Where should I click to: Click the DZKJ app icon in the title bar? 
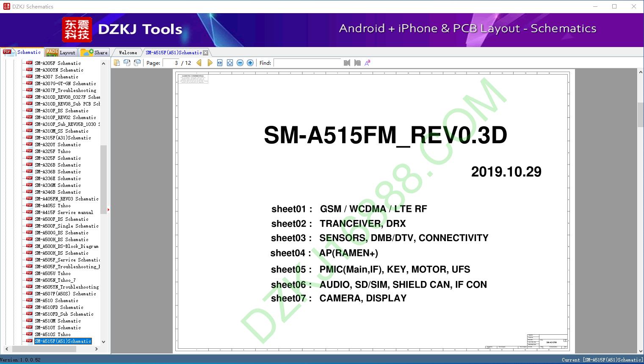pyautogui.click(x=6, y=6)
